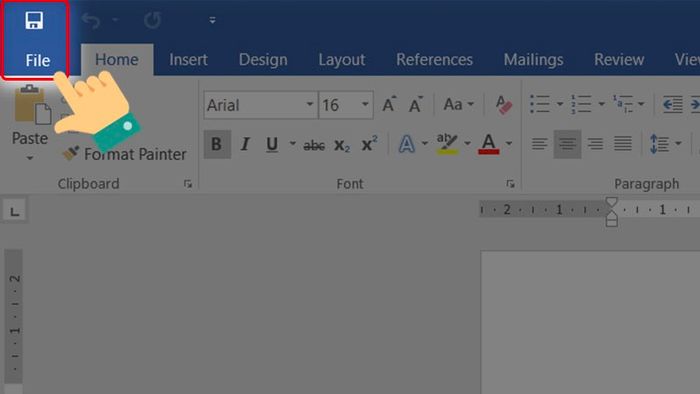Toggle Align Left paragraph alignment
Screen dimensions: 700x394
click(539, 144)
